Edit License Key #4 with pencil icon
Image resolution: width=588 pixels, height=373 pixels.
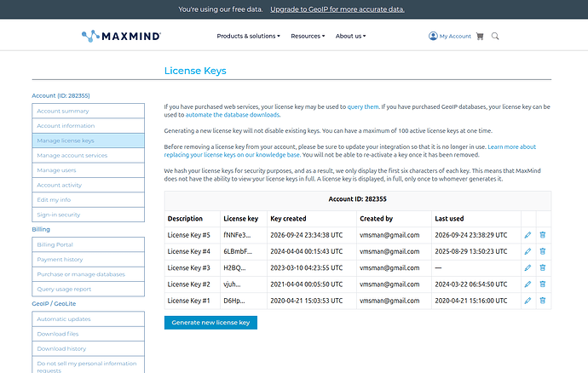click(x=527, y=251)
